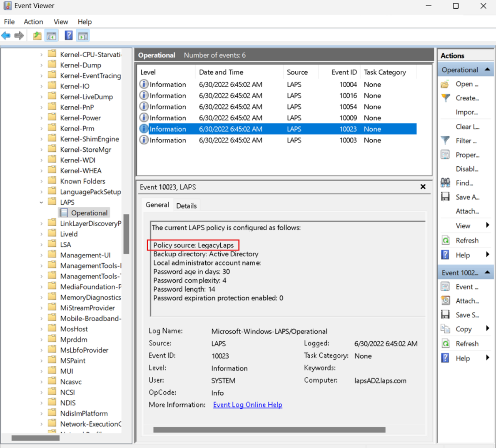The width and height of the screenshot is (496, 448).
Task: Select the Kernel-WHEA tree item
Action: tap(81, 171)
